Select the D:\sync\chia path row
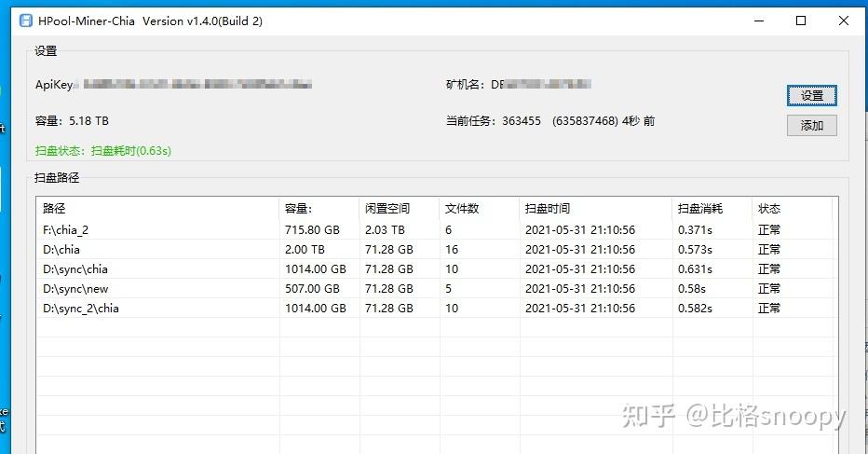 (437, 268)
